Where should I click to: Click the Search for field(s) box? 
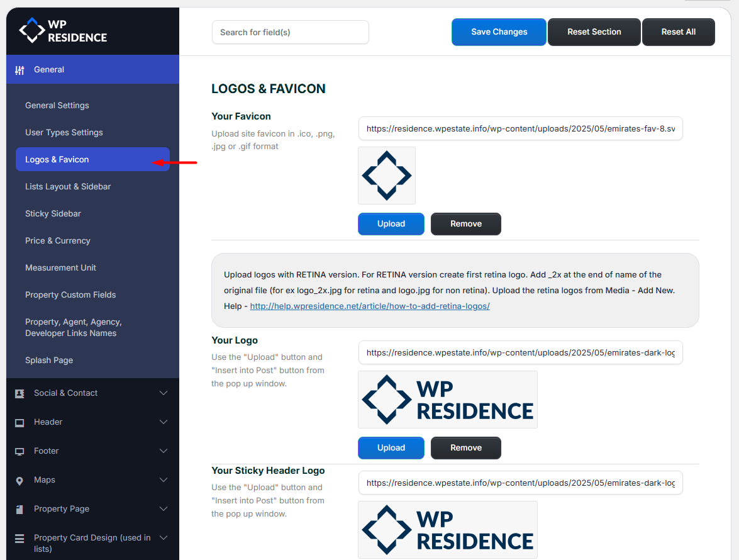point(290,33)
